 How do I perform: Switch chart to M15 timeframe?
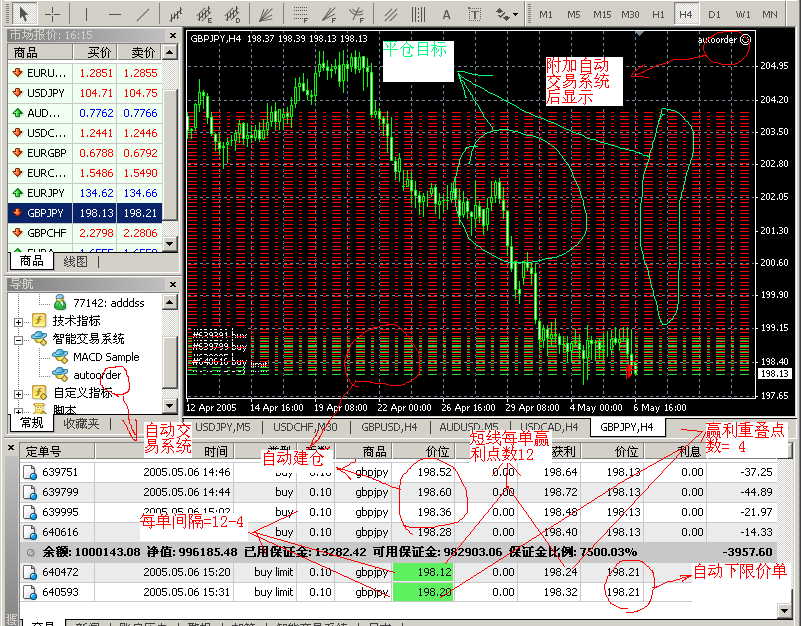(x=602, y=14)
